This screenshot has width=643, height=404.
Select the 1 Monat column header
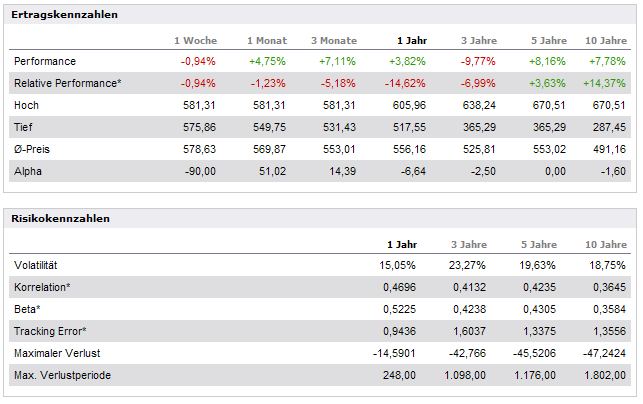[x=267, y=40]
